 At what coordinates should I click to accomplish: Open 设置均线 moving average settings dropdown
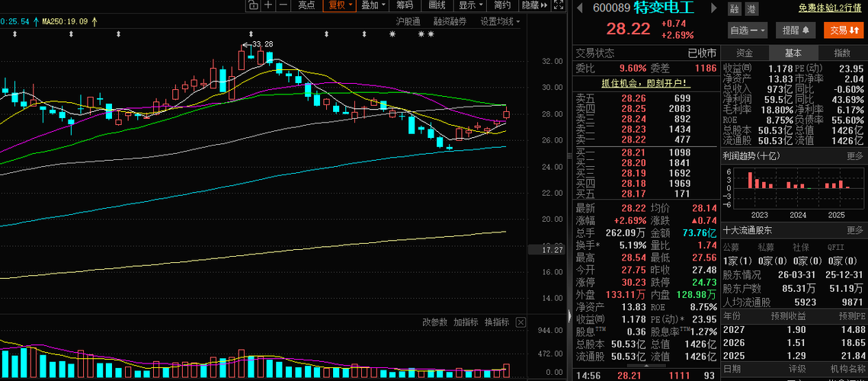point(500,21)
